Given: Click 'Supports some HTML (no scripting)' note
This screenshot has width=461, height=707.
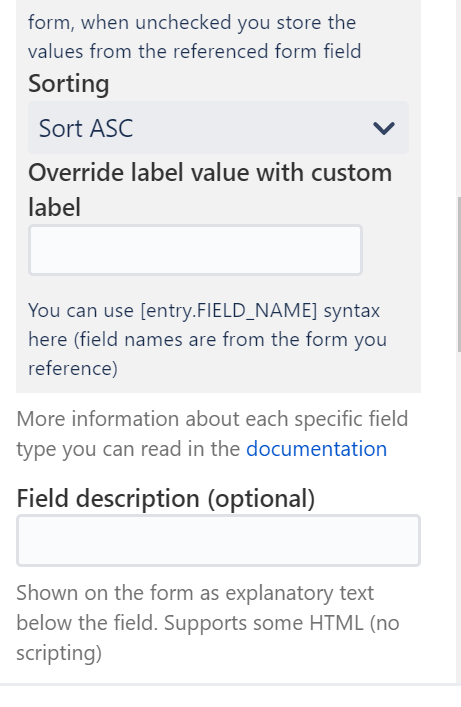Looking at the screenshot, I should (x=207, y=638).
